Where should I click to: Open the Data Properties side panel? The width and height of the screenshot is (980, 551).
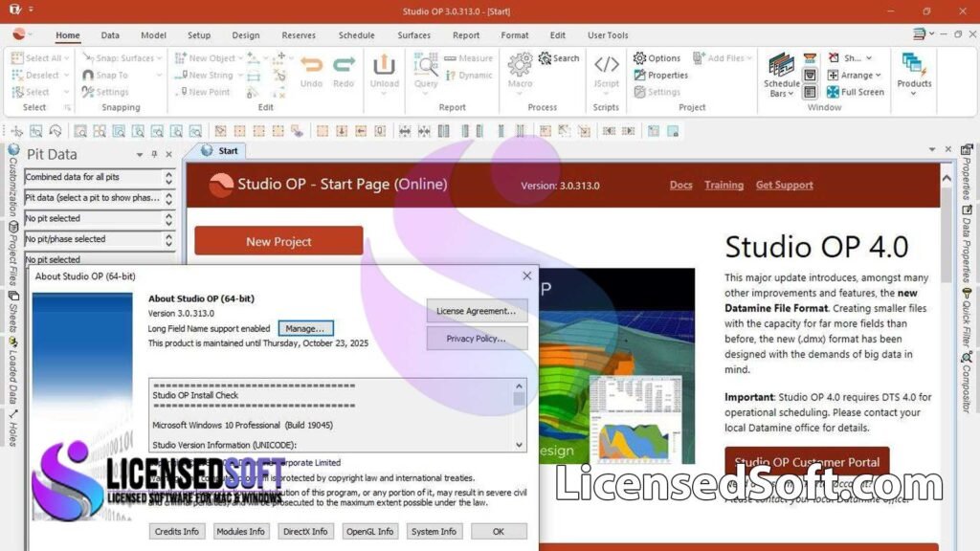click(x=967, y=244)
